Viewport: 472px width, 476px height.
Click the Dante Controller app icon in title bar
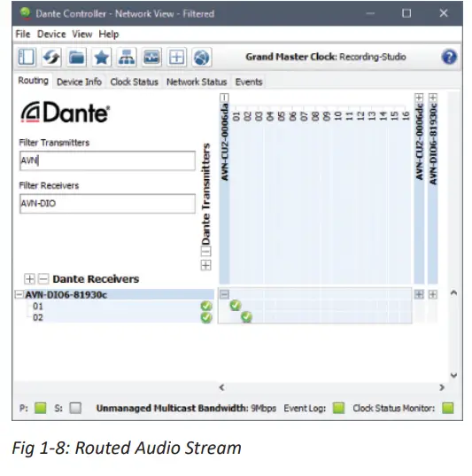click(x=26, y=13)
